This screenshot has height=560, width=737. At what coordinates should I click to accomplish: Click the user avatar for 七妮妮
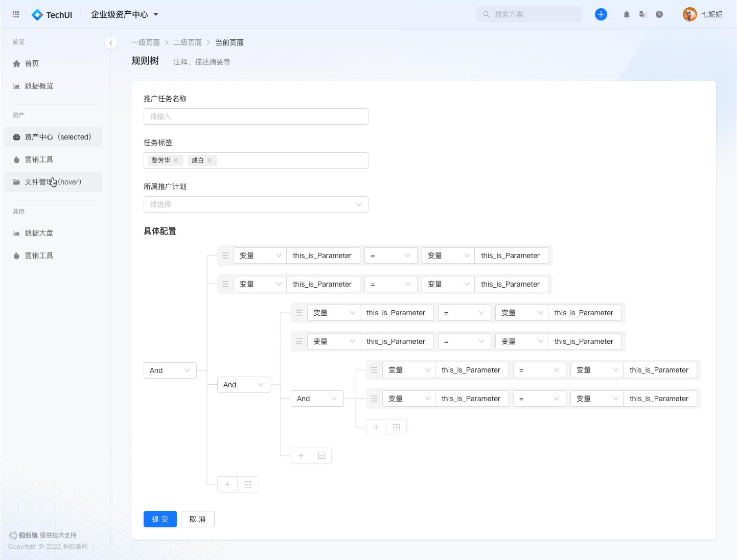[690, 14]
